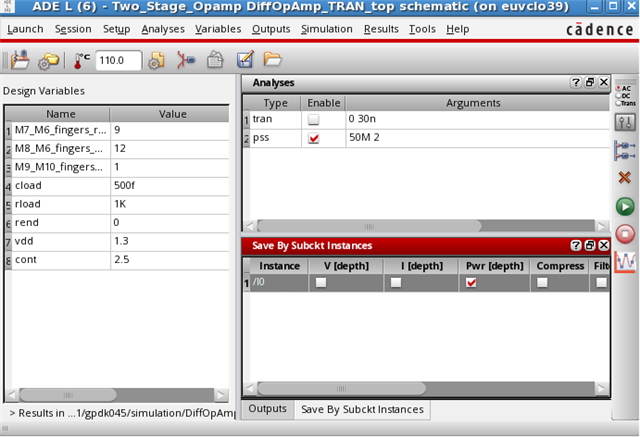Screen dimensions: 640x437
Task: Click the save state floppy disk icon
Action: pyautogui.click(x=18, y=61)
